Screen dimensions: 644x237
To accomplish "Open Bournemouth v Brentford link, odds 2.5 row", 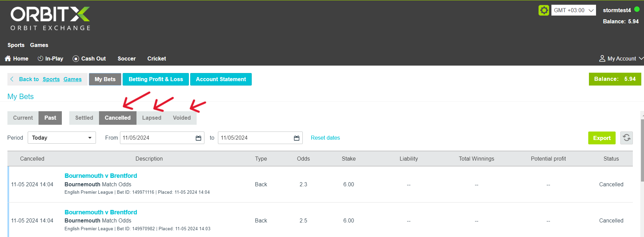I will coord(101,212).
